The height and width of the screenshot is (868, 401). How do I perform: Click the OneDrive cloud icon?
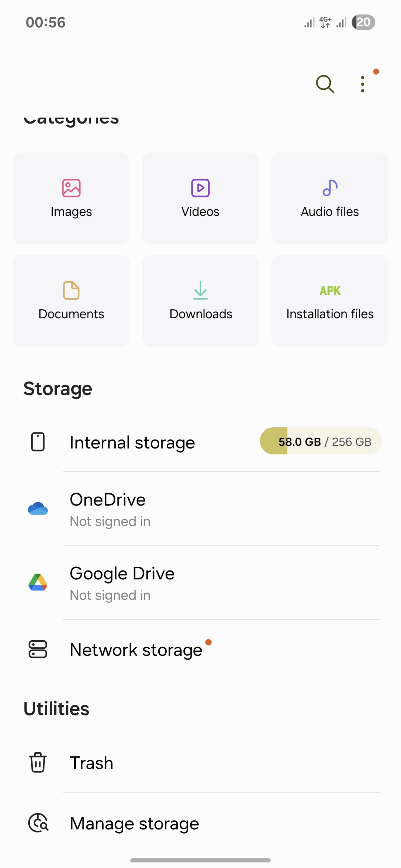[38, 508]
